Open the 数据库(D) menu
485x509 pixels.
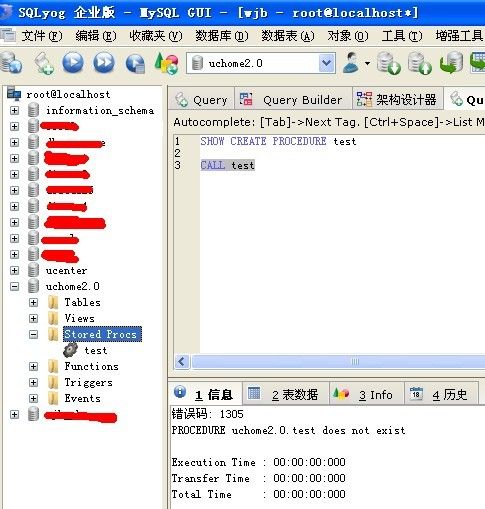click(x=222, y=36)
